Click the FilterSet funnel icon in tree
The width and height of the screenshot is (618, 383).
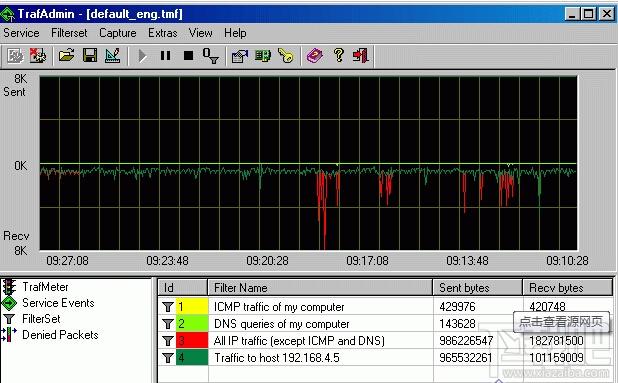(9, 319)
